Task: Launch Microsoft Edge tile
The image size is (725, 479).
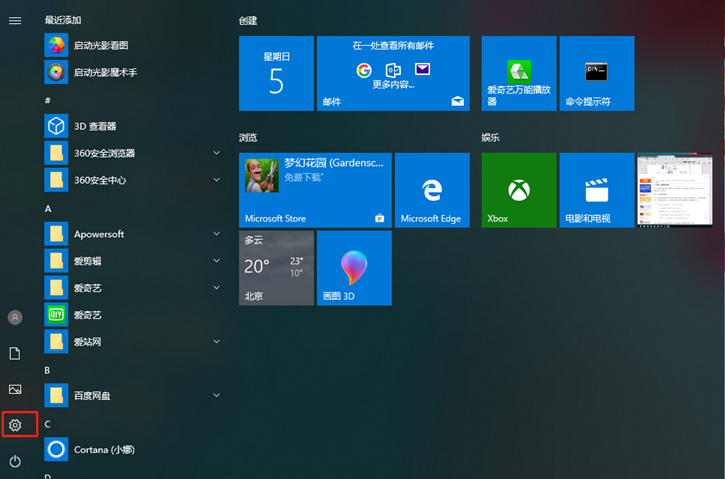Action: (x=432, y=190)
